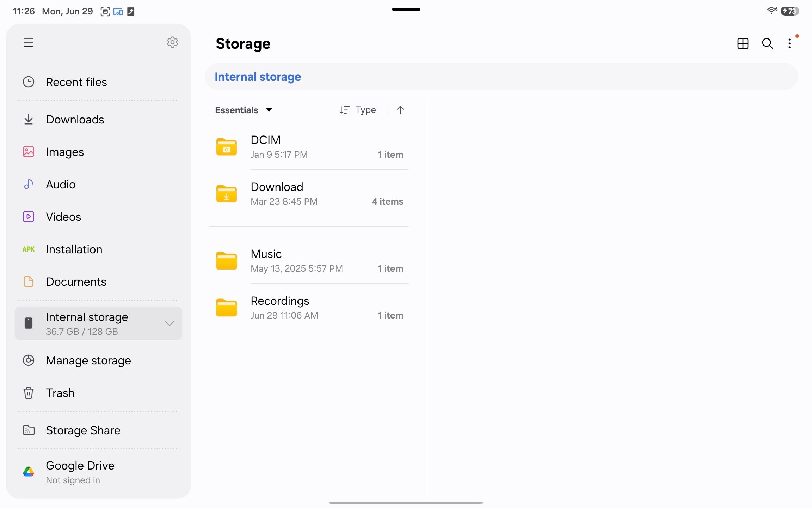Screen dimensions: 812x508
Task: Click the sort lines icon beside Type
Action: (x=345, y=110)
